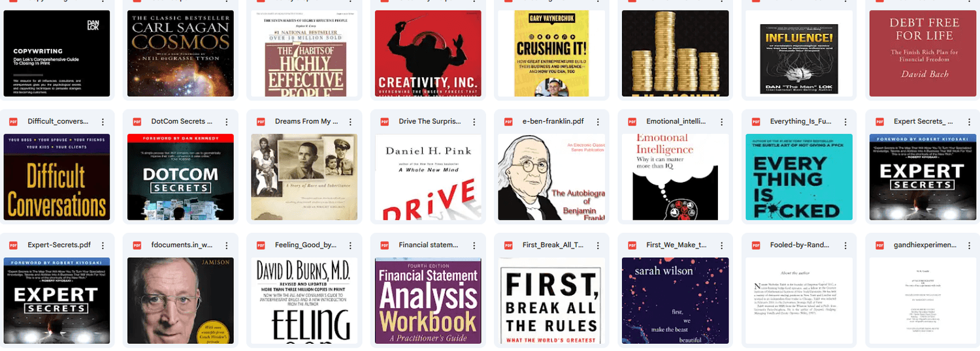Open more options menu for First_Break_All_T file
Viewport: 980px width, 351px height.
pyautogui.click(x=598, y=245)
